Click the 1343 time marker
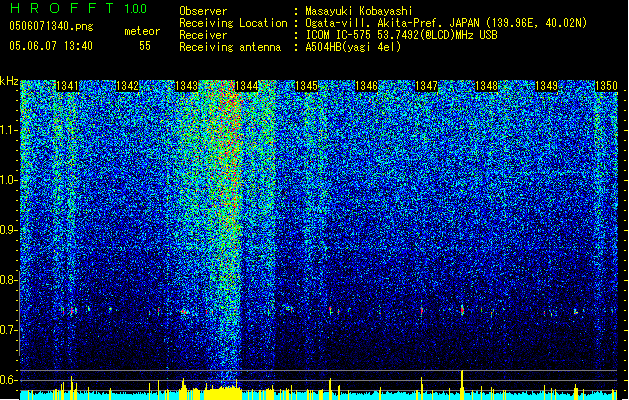 tap(187, 86)
